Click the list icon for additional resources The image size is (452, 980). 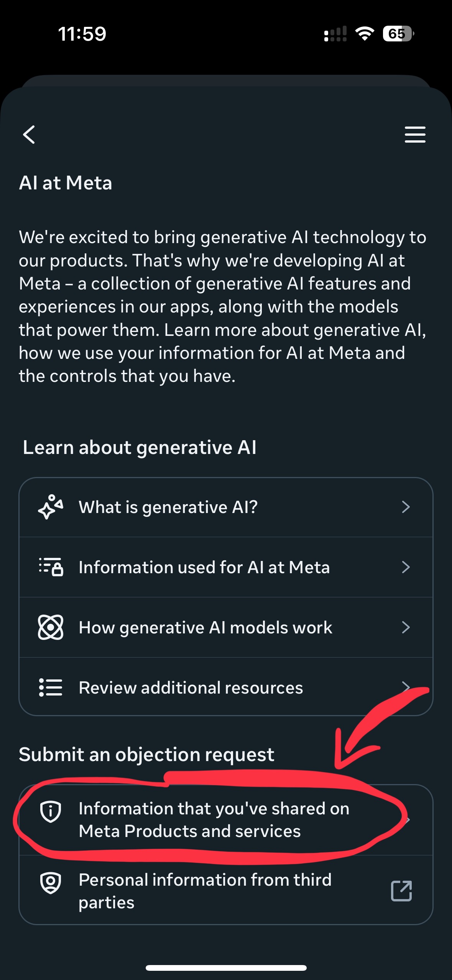point(50,687)
